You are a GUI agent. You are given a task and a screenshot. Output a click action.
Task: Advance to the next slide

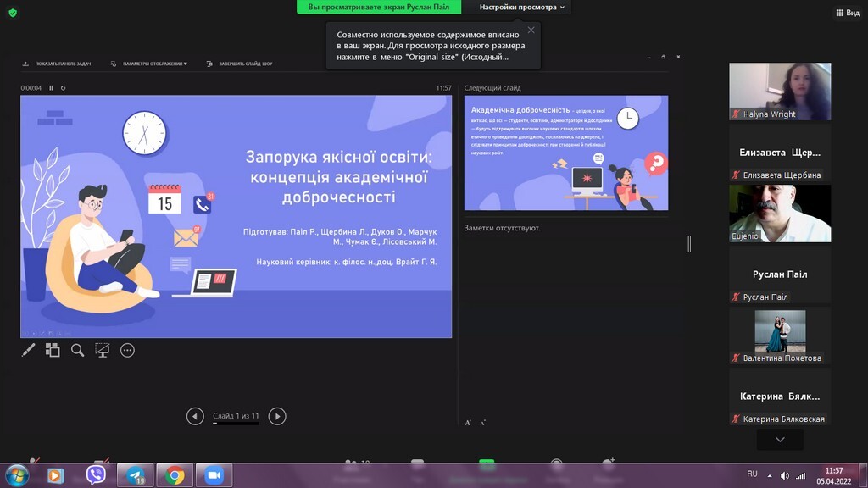point(277,416)
